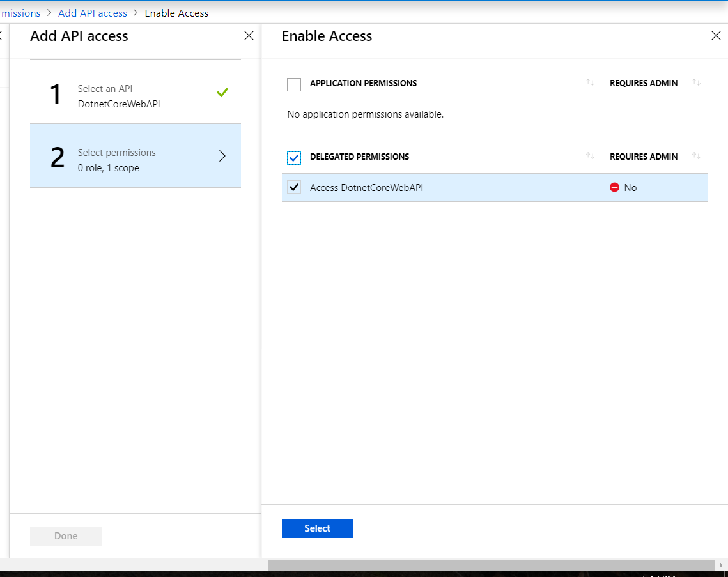Uncheck the Access DotnetCoreWebAPI checkbox
The width and height of the screenshot is (728, 577).
tap(294, 188)
